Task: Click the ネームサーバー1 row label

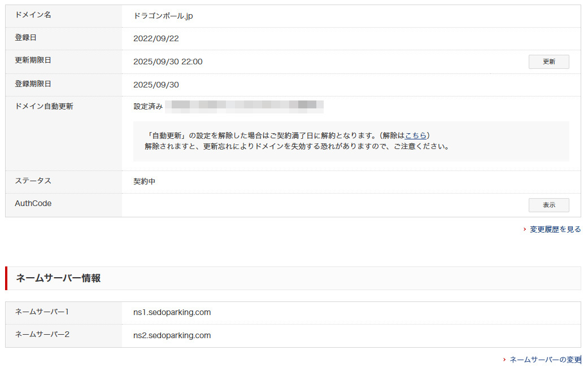Action: click(x=42, y=312)
